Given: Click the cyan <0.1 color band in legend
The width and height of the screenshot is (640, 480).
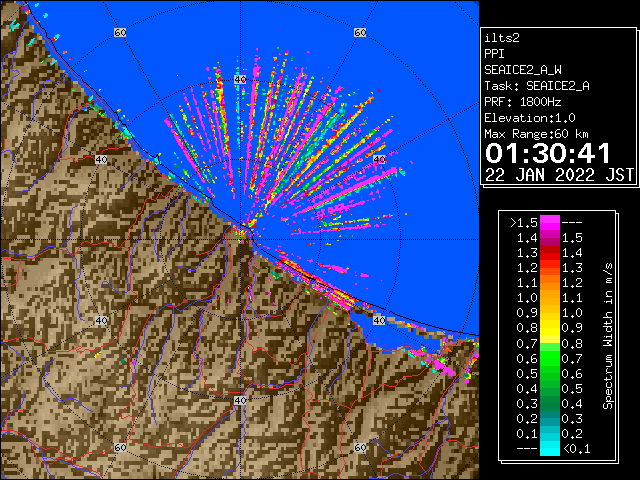Looking at the screenshot, I should [549, 449].
